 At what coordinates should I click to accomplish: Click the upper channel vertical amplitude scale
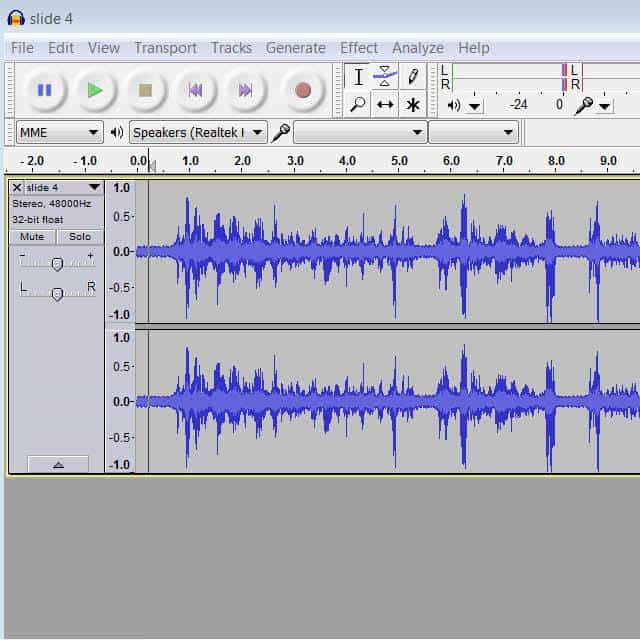click(120, 252)
